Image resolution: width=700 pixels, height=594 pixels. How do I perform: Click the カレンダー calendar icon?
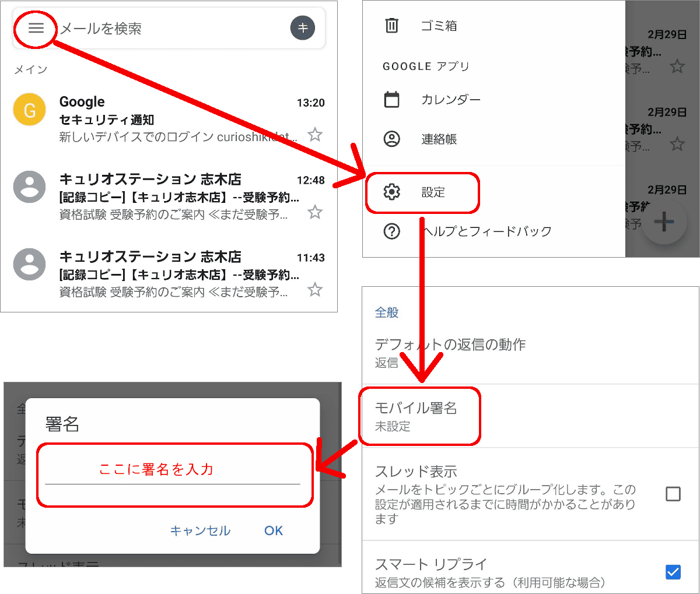pyautogui.click(x=392, y=100)
